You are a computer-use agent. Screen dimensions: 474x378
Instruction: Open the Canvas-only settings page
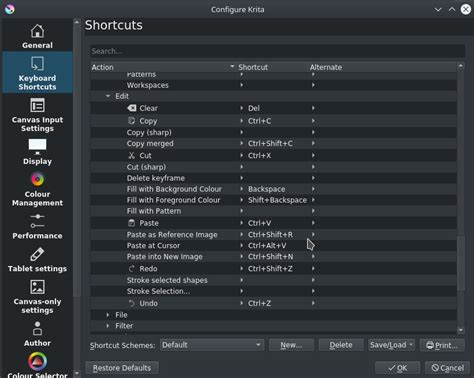(37, 296)
